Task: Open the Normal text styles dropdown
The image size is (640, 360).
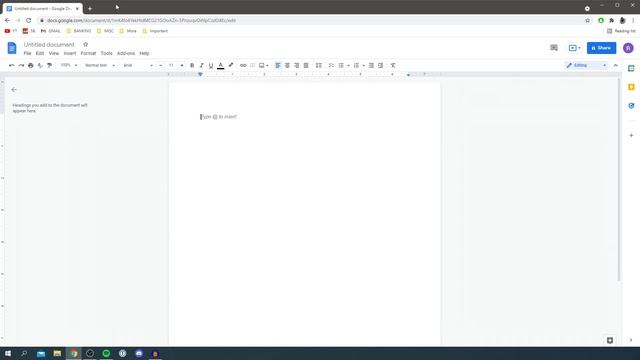Action: pyautogui.click(x=100, y=65)
